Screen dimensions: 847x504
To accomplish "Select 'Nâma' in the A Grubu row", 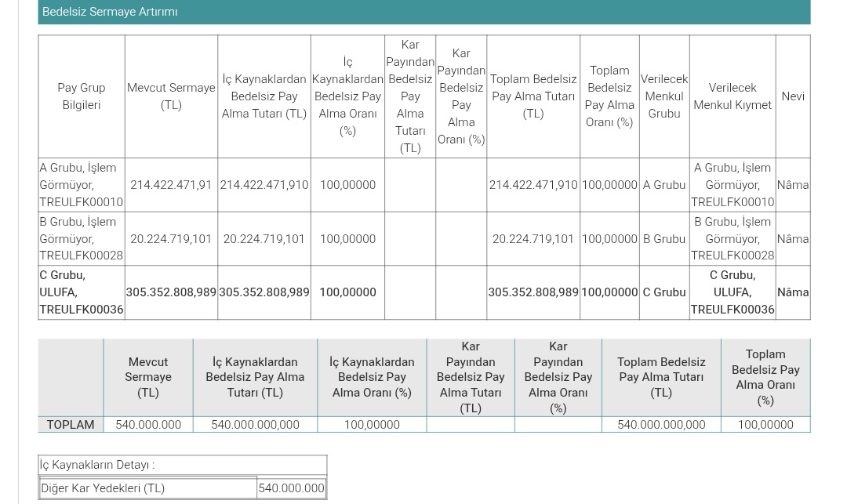I will click(793, 184).
